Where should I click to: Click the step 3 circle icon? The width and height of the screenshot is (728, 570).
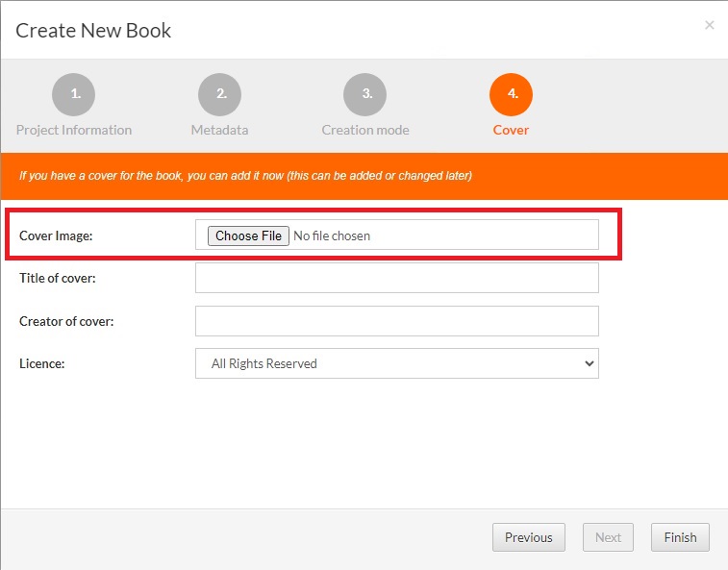[365, 94]
